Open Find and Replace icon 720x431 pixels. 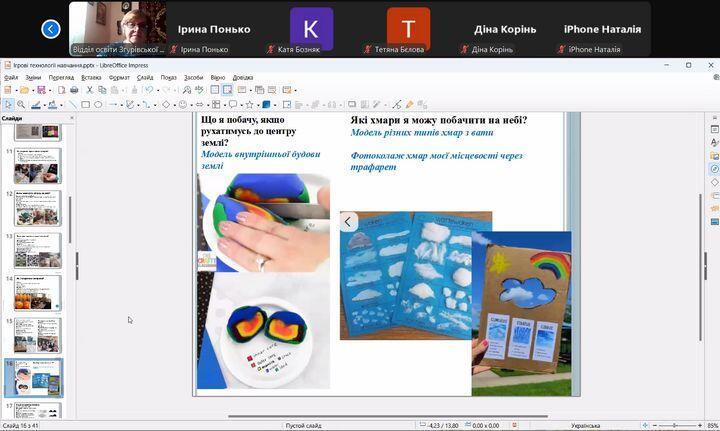[187, 90]
